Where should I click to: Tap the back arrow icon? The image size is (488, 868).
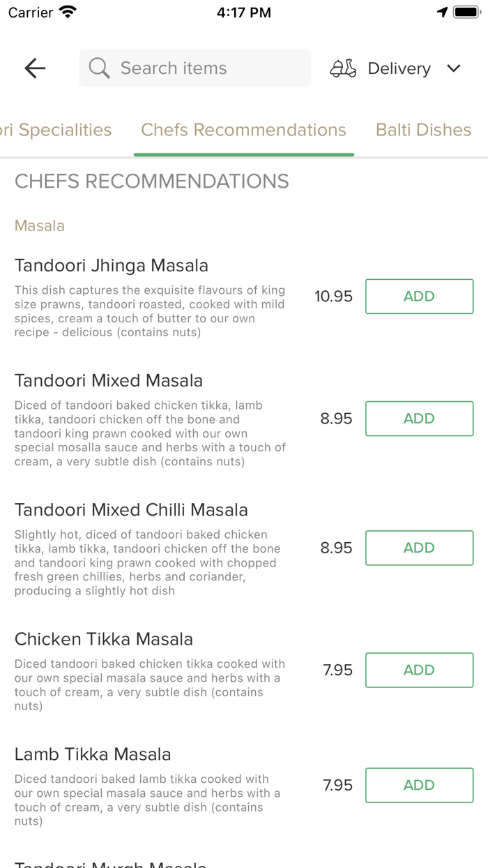[x=35, y=68]
